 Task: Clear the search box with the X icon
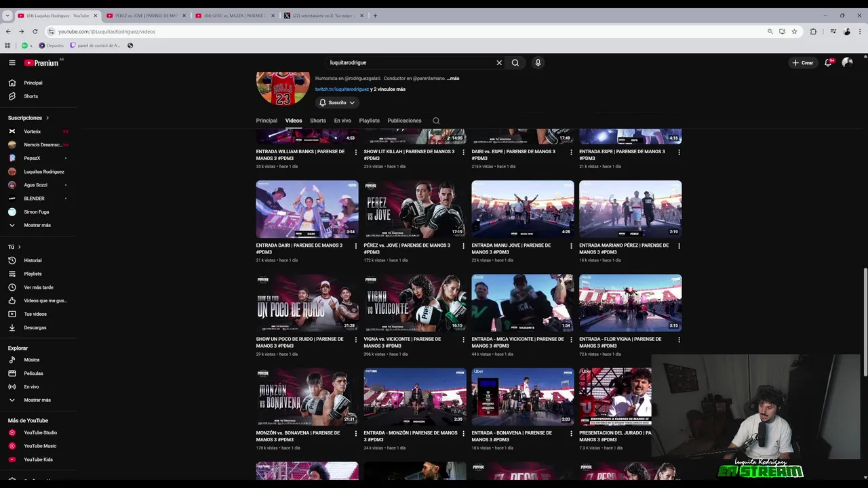click(x=499, y=62)
